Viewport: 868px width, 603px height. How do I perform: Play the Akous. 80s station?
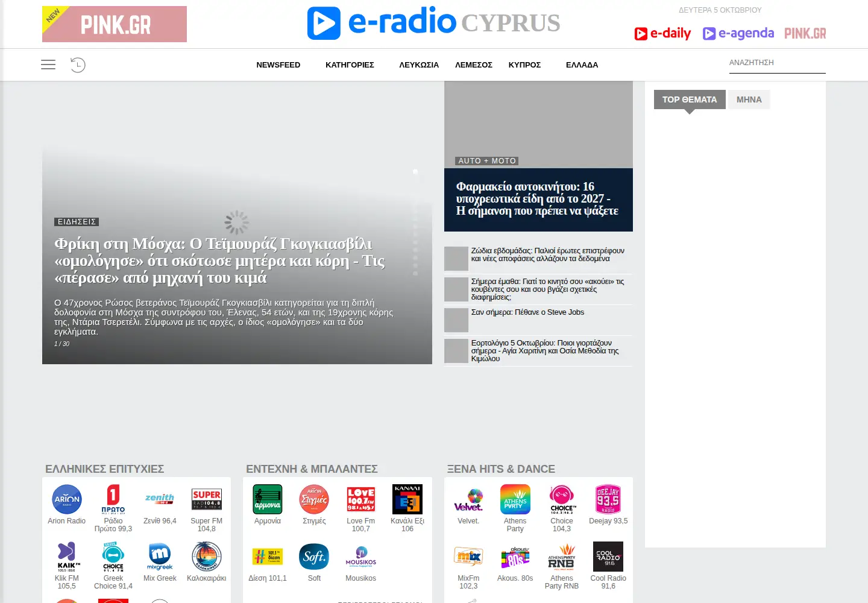click(515, 562)
